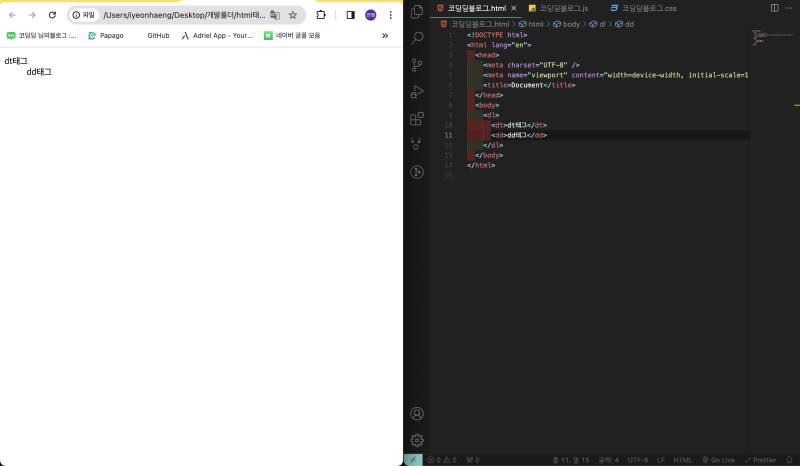Open errors and warnings count in status bar
Screen dimensions: 800x466
(442, 460)
